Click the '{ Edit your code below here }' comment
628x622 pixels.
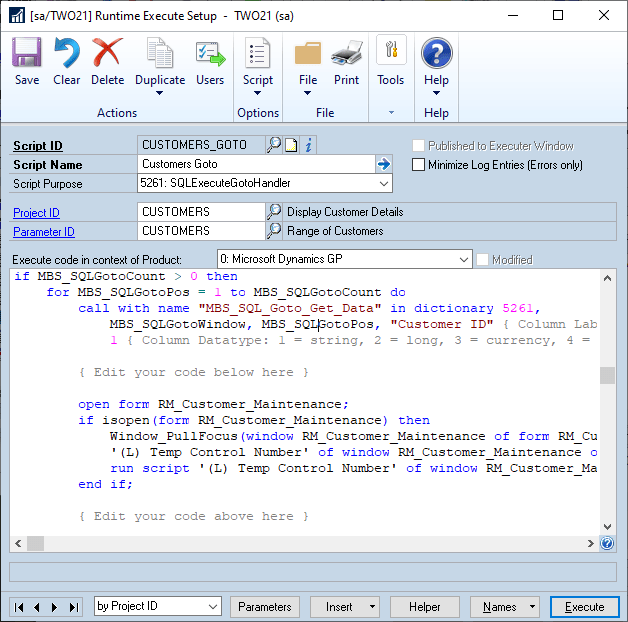194,372
